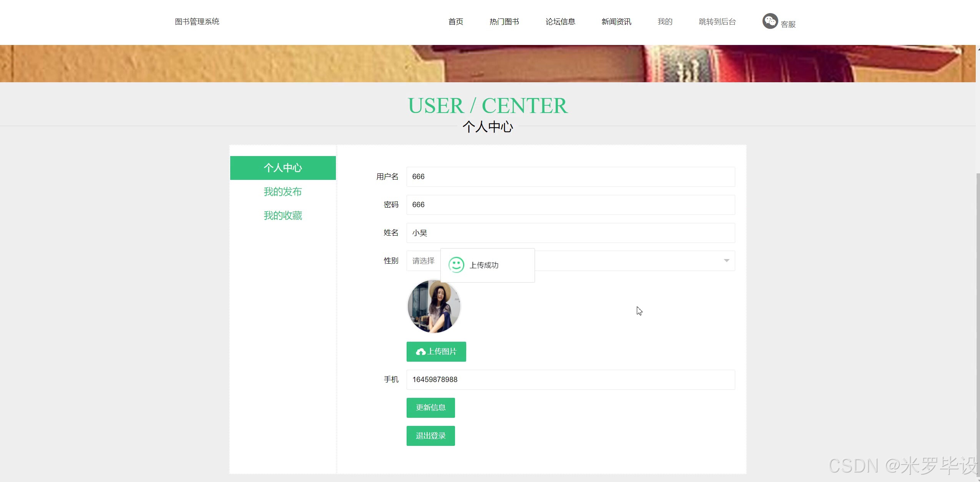Viewport: 980px width, 482px height.
Task: Click the WeChat customer service icon
Action: click(770, 21)
